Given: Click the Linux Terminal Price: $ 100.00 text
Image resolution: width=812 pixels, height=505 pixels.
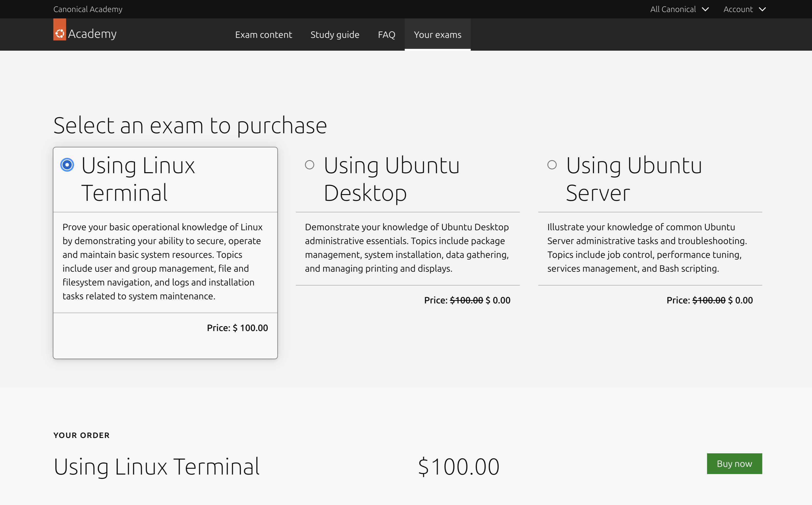Looking at the screenshot, I should pos(237,328).
